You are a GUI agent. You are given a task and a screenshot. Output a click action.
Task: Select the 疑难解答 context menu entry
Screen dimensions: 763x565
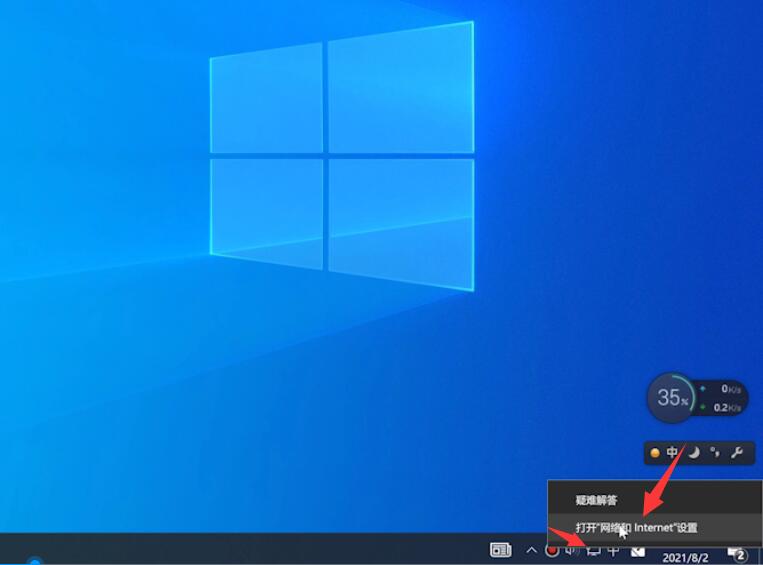tap(654, 499)
